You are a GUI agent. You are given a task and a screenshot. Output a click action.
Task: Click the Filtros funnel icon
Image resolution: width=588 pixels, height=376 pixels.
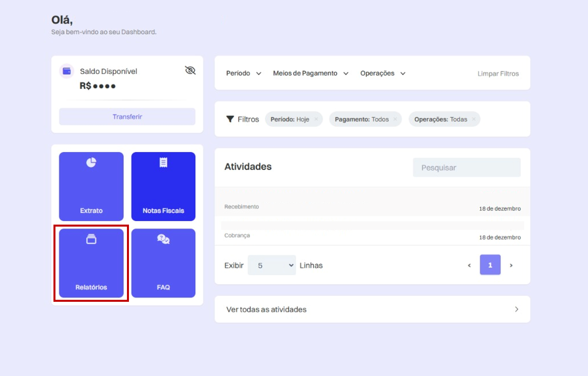pyautogui.click(x=230, y=119)
